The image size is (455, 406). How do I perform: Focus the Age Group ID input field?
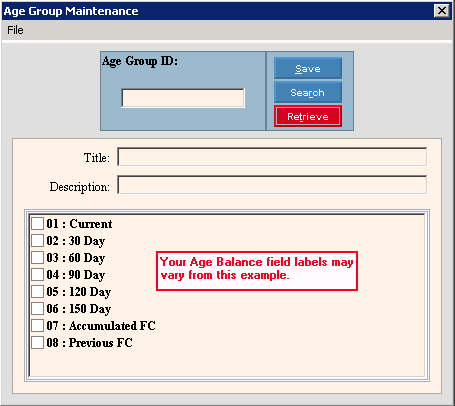(183, 98)
